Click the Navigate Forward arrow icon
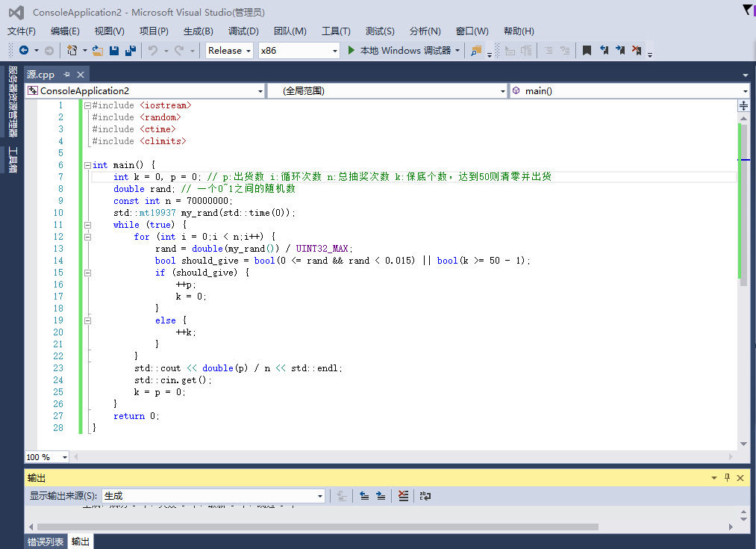Viewport: 756px width, 549px height. (x=49, y=50)
